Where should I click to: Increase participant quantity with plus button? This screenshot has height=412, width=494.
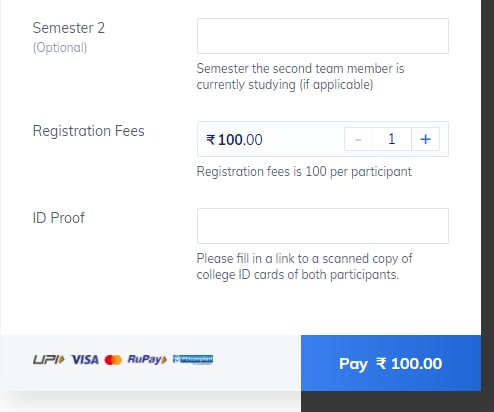tap(425, 139)
